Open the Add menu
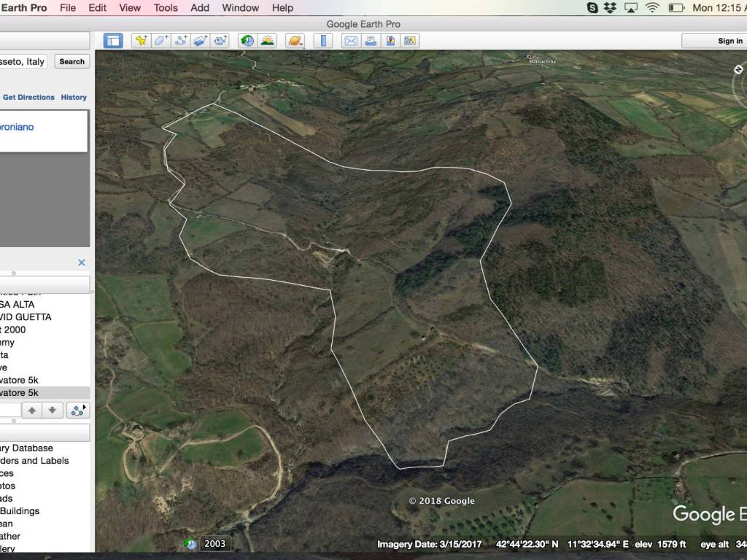 click(x=200, y=8)
